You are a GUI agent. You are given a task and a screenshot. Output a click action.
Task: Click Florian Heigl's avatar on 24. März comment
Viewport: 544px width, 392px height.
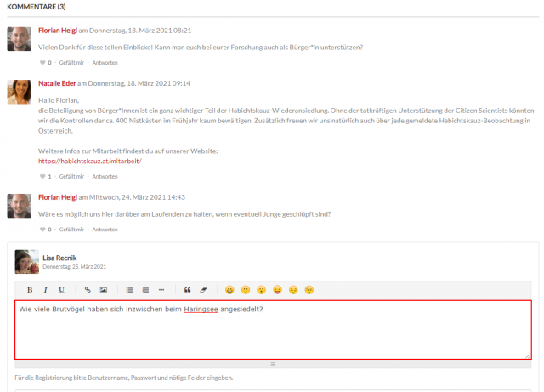[20, 206]
